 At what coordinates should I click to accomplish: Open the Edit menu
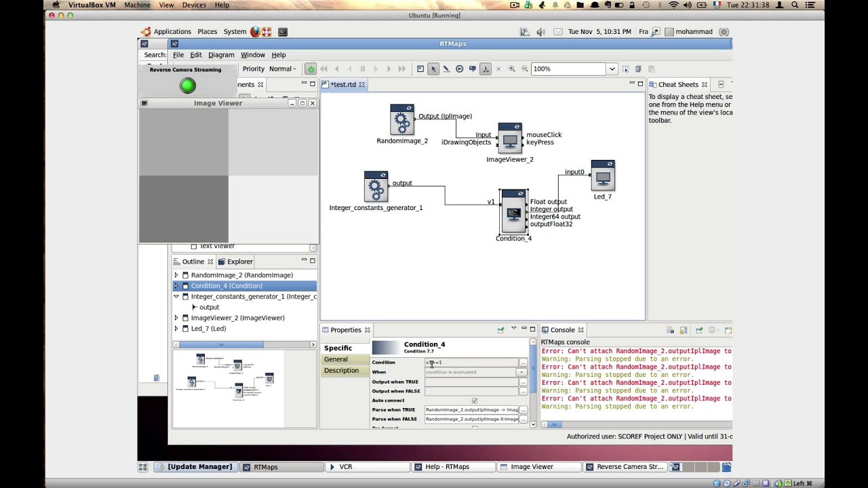pos(196,55)
